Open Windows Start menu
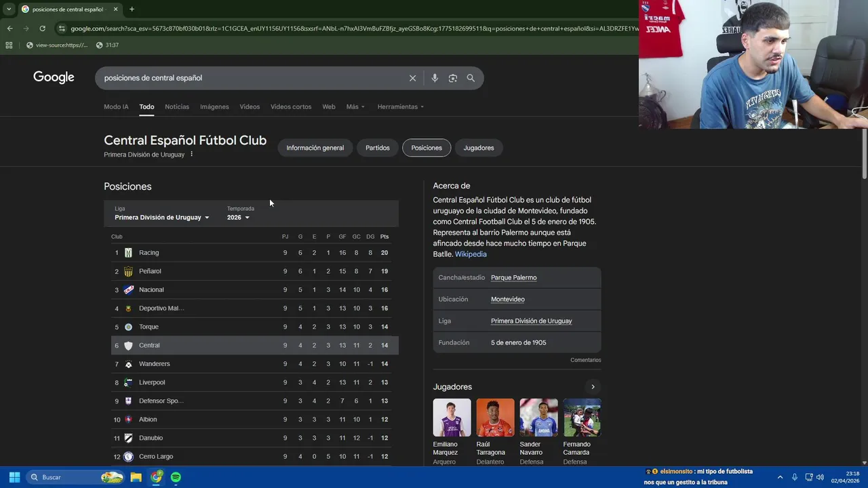This screenshot has height=488, width=868. click(x=14, y=477)
